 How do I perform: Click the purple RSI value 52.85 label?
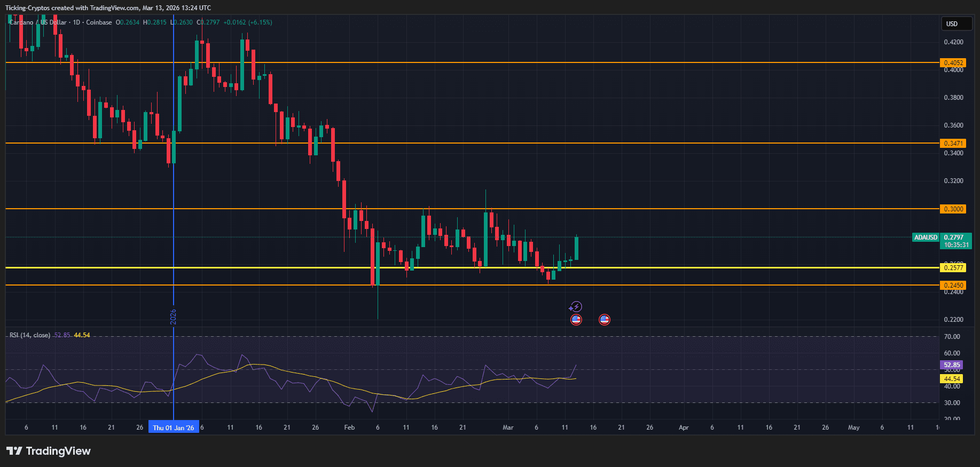(x=951, y=365)
